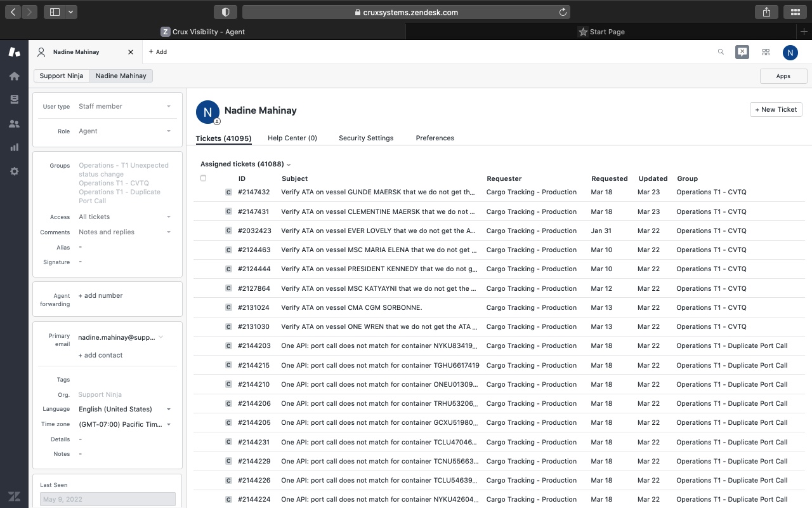This screenshot has height=508, width=812.
Task: Toggle the select all tickets checkbox
Action: pyautogui.click(x=203, y=178)
